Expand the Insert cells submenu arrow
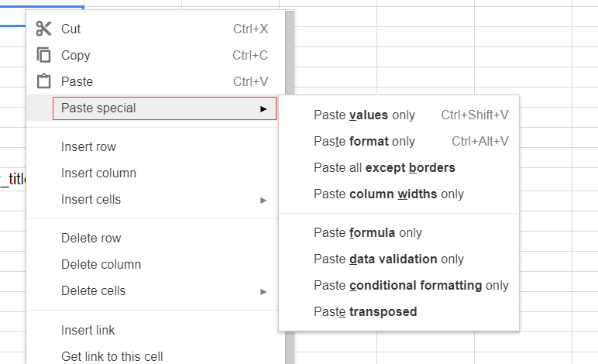598x364 pixels. point(263,200)
